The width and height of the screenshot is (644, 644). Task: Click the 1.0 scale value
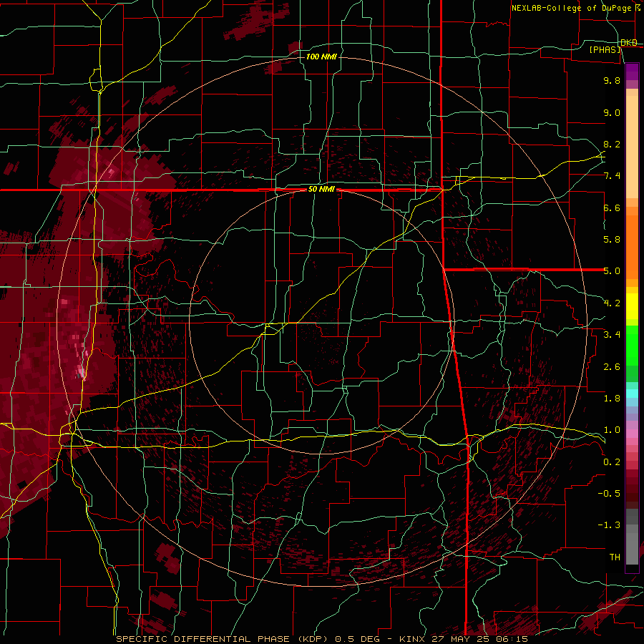pyautogui.click(x=612, y=430)
